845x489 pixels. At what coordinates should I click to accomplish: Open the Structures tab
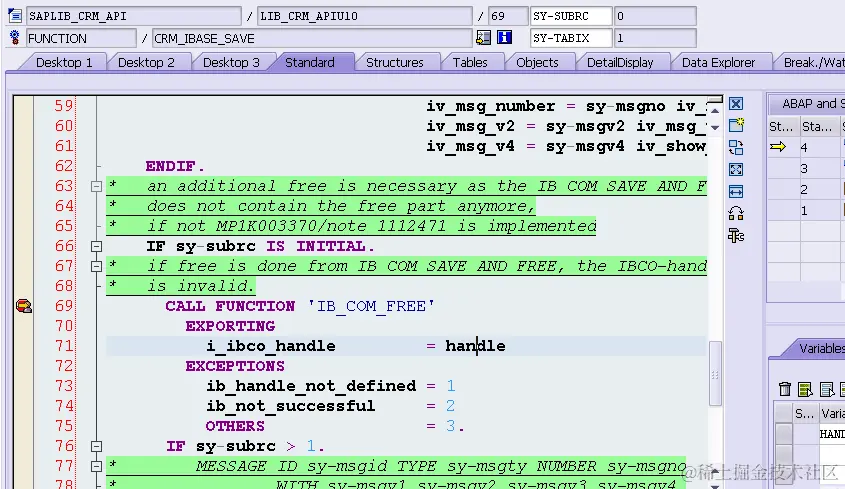(x=394, y=63)
